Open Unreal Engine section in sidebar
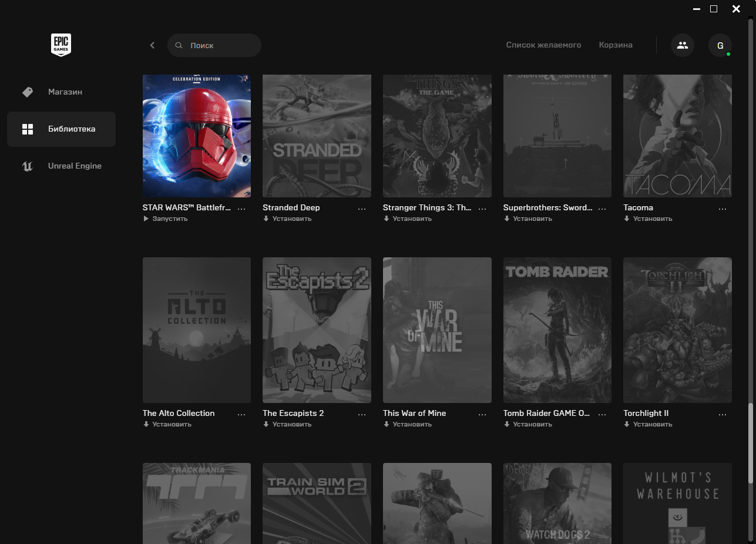 61,166
